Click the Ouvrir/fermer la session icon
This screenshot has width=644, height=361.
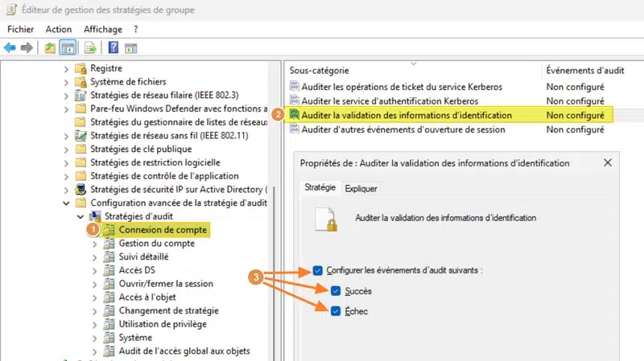(x=109, y=284)
